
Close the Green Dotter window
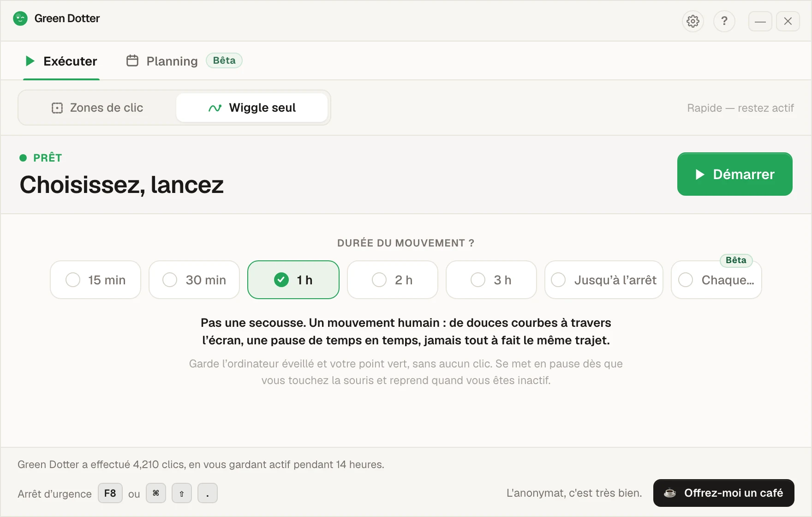(x=788, y=21)
